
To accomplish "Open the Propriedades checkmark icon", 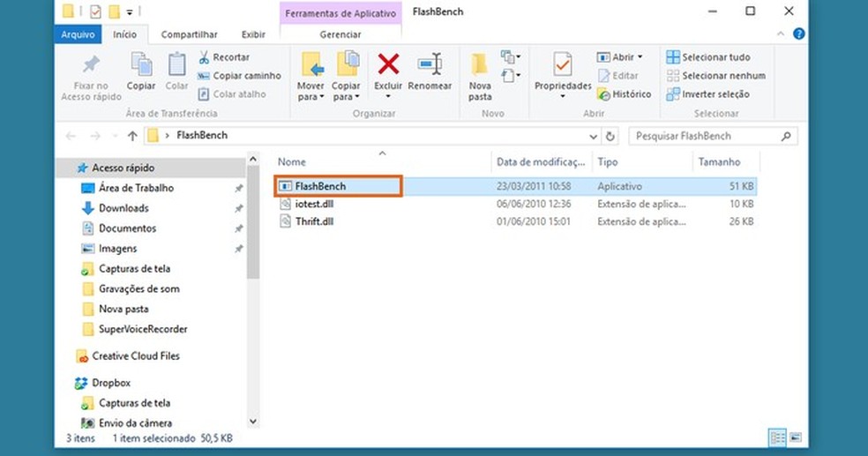I will point(563,65).
